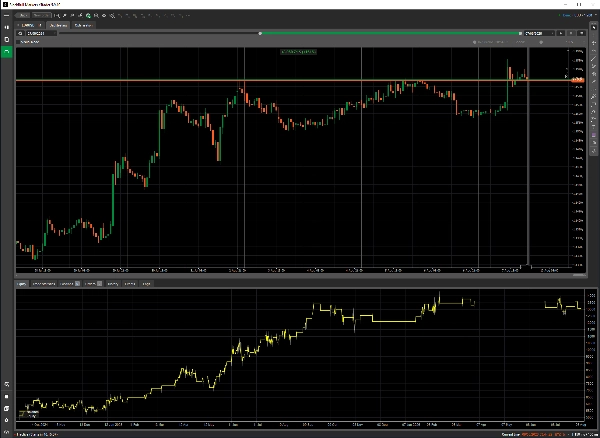Screen dimensions: 600x438
Task: Click the purple square tool in right toolbar
Action: click(594, 135)
